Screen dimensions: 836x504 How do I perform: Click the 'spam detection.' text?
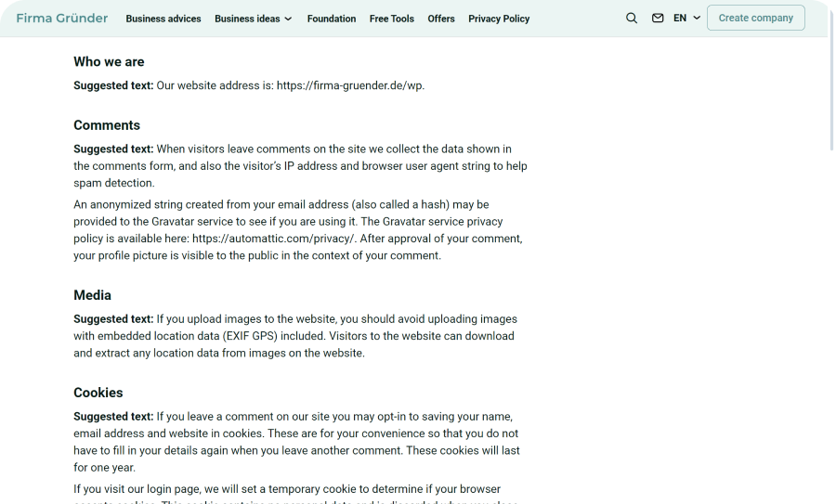click(114, 183)
